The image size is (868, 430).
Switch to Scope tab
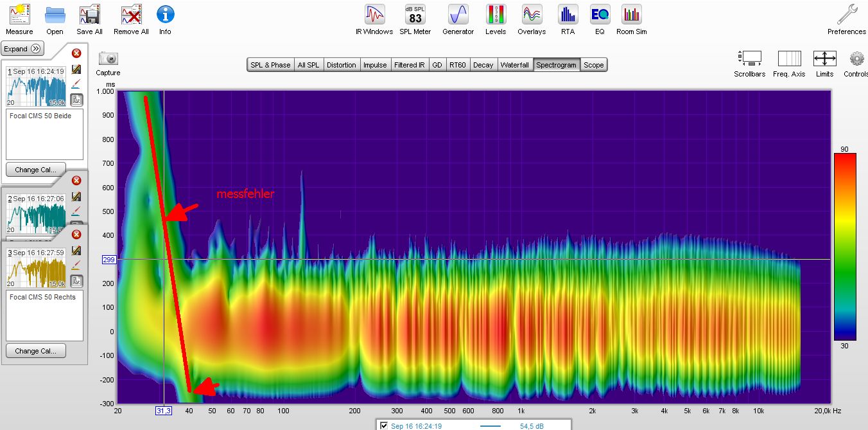(593, 65)
